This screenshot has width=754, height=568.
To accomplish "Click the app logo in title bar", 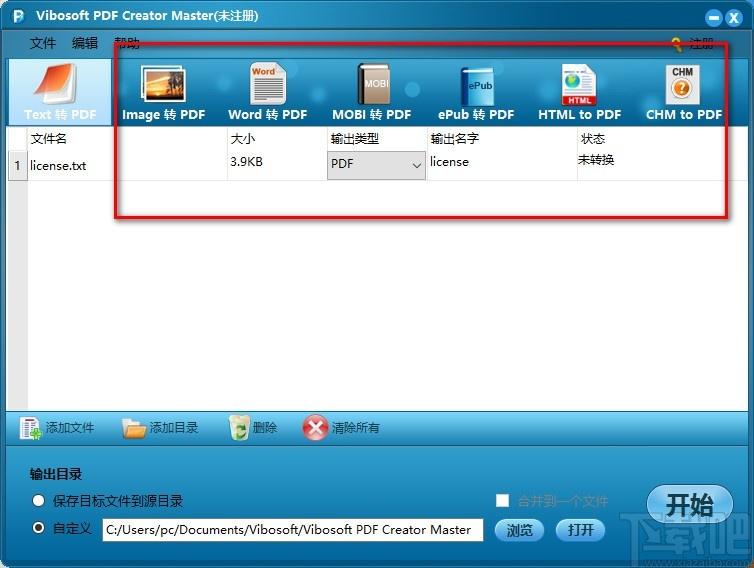I will (x=18, y=16).
